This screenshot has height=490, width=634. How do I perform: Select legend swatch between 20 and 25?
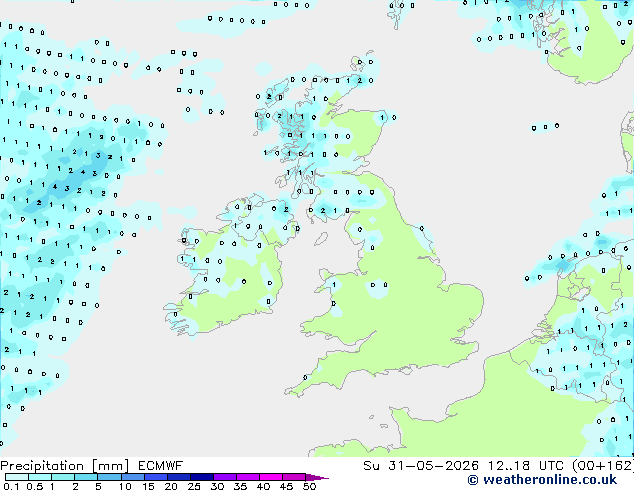pos(179,477)
